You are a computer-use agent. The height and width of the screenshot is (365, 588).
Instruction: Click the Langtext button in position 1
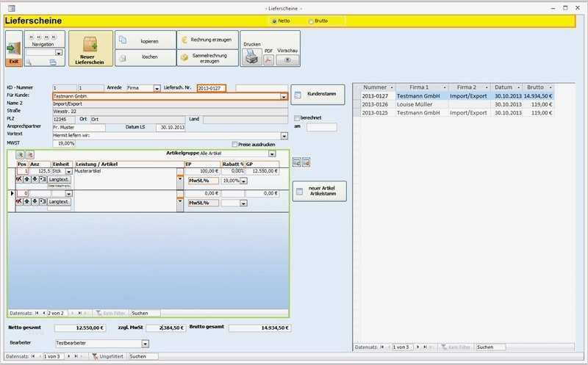60,179
